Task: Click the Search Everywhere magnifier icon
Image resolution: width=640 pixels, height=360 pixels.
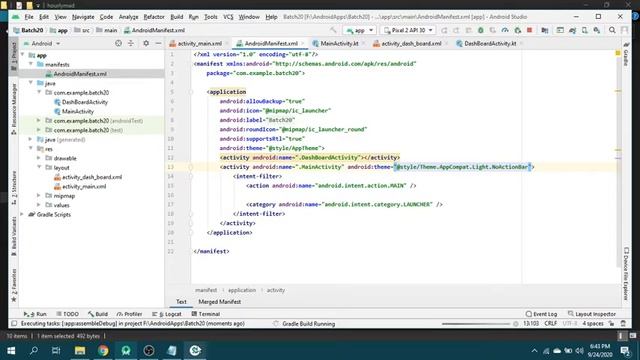Action: coord(612,30)
